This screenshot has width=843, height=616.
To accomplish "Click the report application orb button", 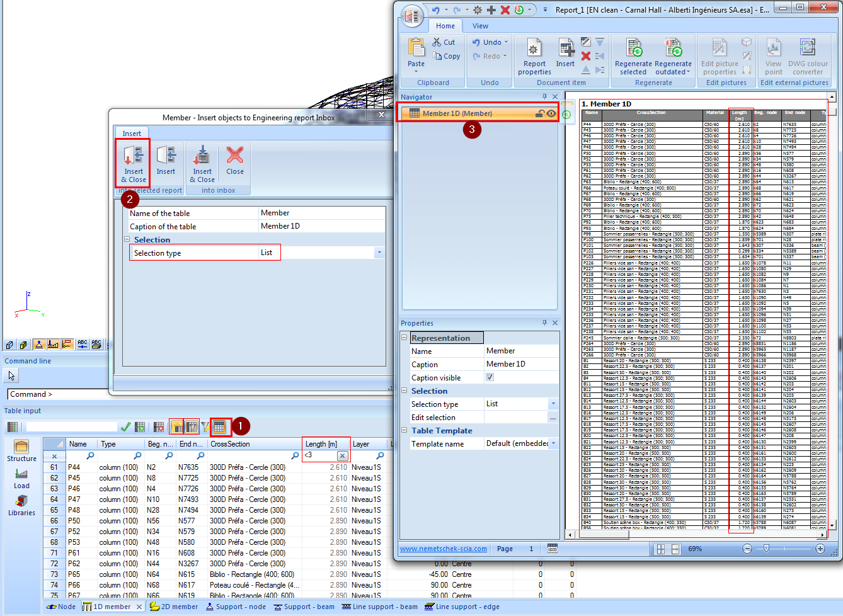I will [x=412, y=16].
